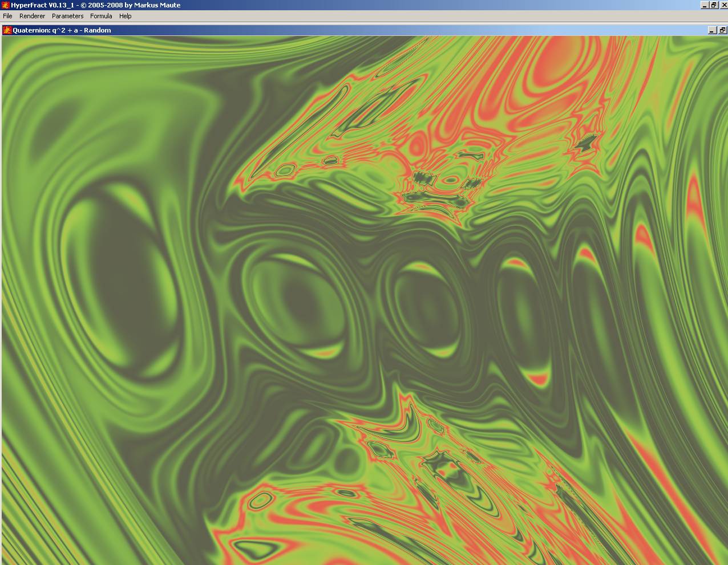The image size is (728, 565).
Task: Minimize the main HyperFract window
Action: pos(704,5)
